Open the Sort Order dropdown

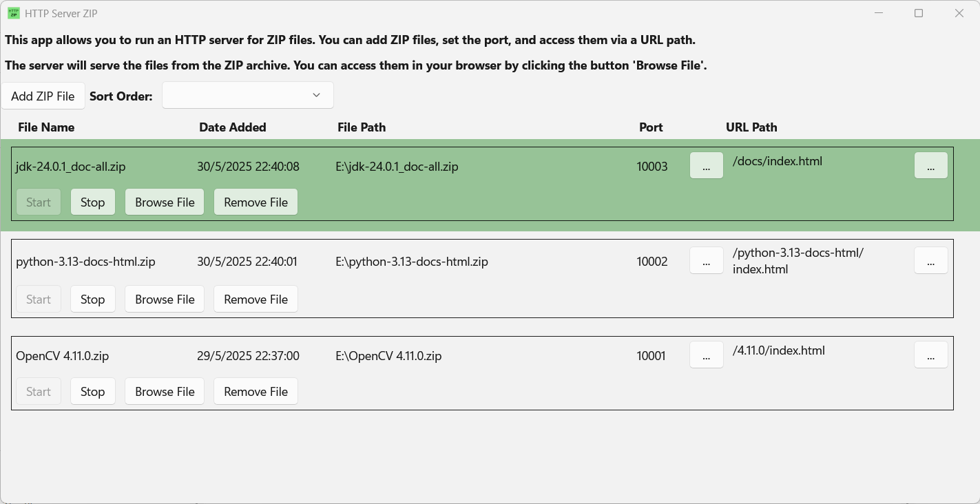[247, 95]
